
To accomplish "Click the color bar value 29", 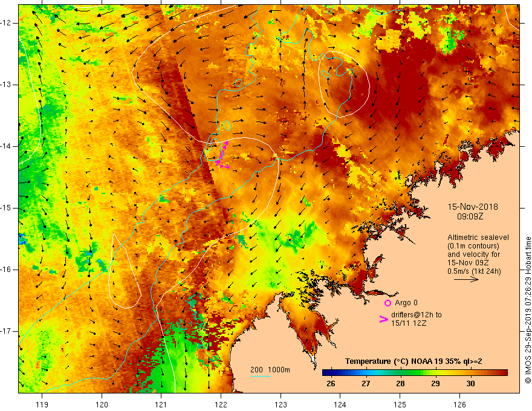I will click(435, 384).
